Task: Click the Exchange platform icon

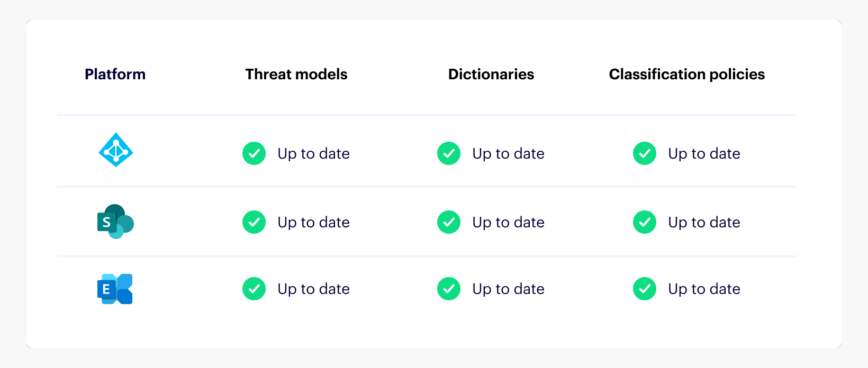Action: click(115, 289)
